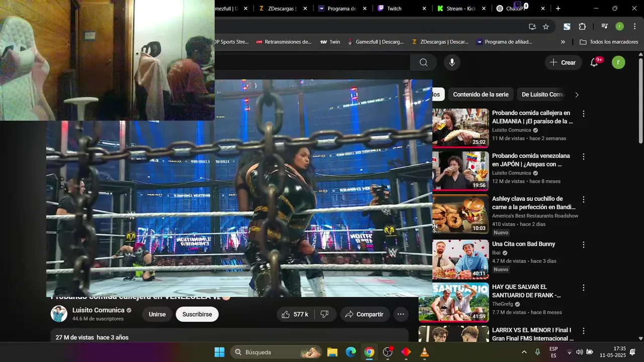Viewport: 644px width, 362px height.
Task: Open File Explorer from taskbar
Action: pos(332,352)
